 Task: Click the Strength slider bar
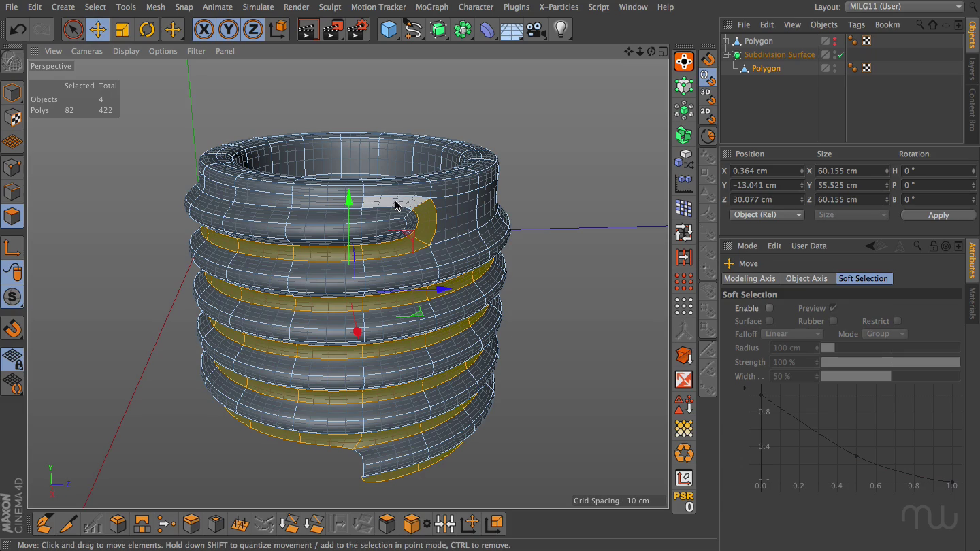point(889,362)
